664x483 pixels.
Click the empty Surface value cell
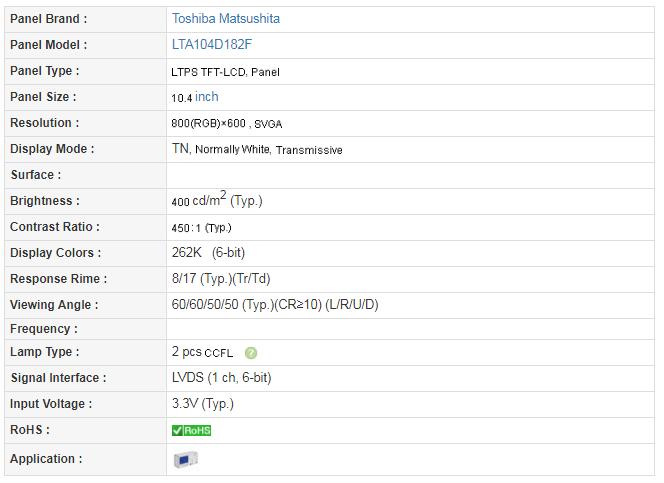[410, 175]
